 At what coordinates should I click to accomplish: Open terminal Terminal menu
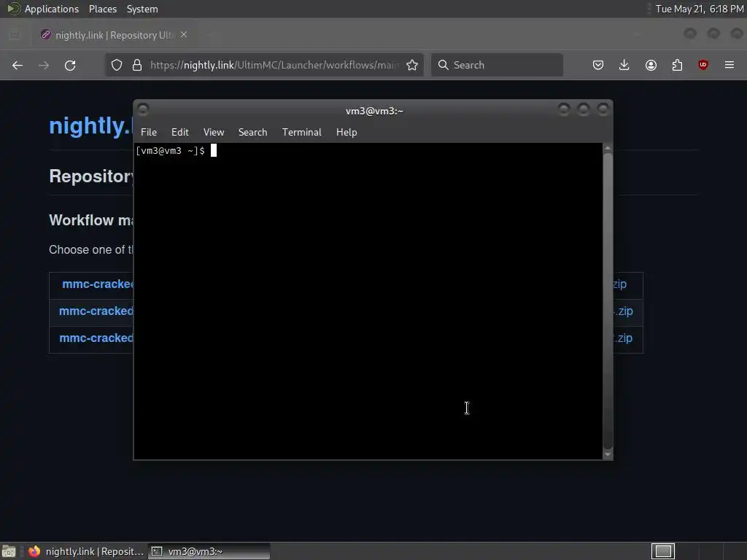[301, 133]
